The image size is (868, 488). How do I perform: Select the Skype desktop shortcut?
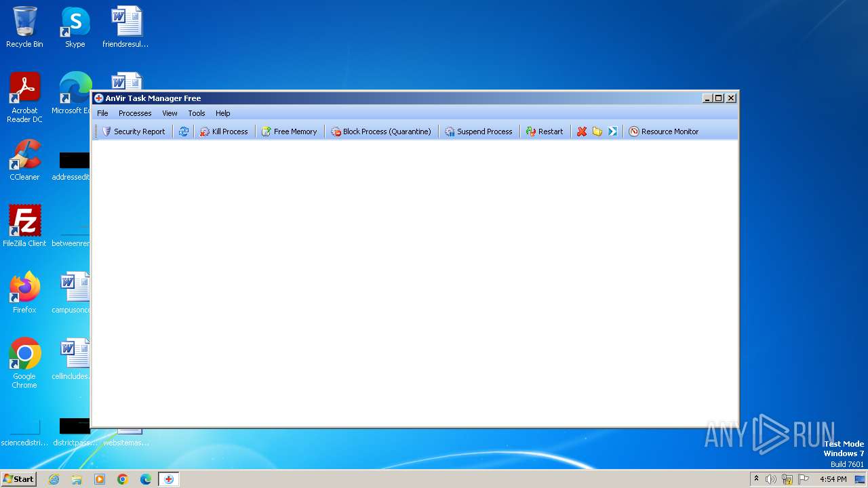75,27
